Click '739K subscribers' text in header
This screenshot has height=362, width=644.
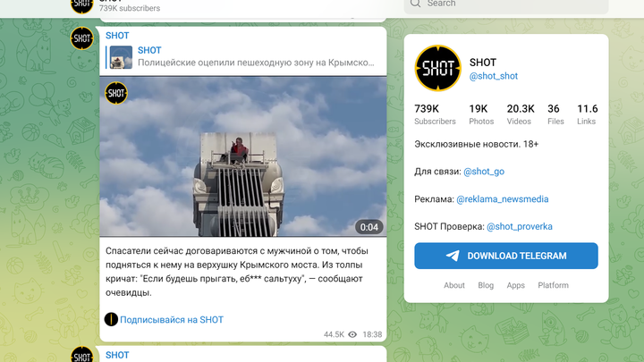pyautogui.click(x=130, y=8)
